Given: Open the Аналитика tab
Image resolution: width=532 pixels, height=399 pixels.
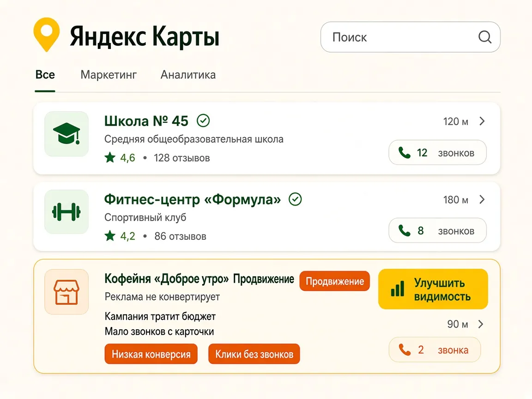Looking at the screenshot, I should pos(188,75).
